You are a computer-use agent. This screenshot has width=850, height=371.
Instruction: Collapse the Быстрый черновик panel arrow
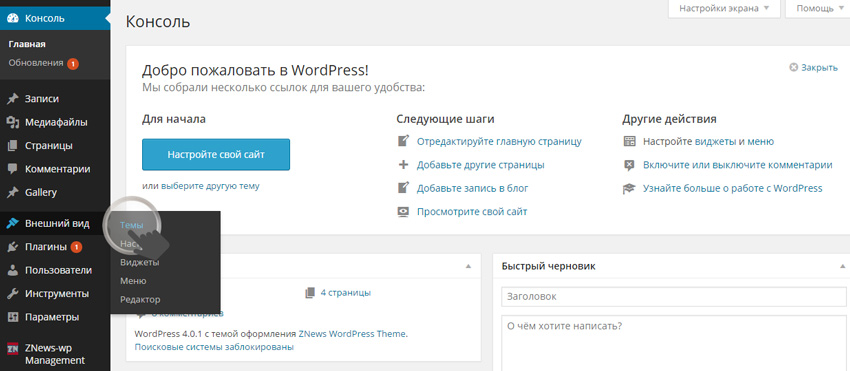pos(842,266)
